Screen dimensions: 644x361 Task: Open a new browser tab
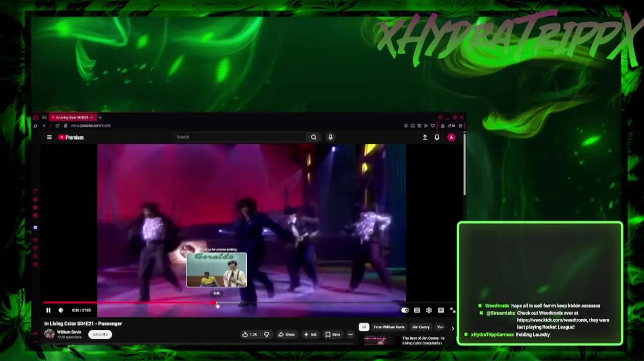(x=100, y=117)
